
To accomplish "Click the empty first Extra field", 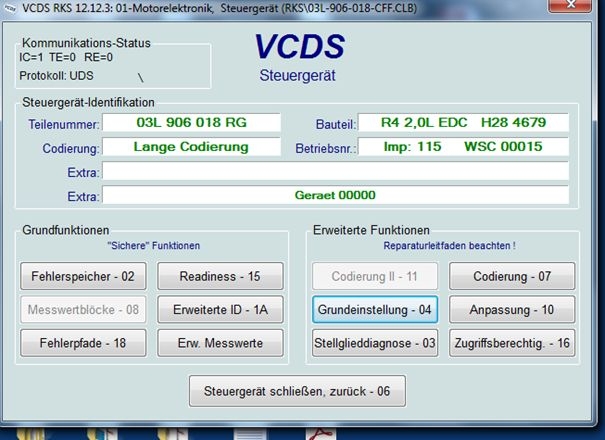I will coord(335,171).
